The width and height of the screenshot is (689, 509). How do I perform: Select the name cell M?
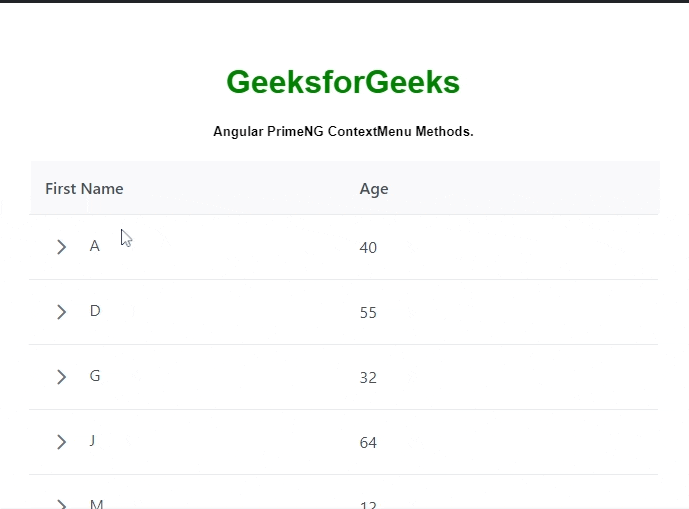[x=96, y=504]
